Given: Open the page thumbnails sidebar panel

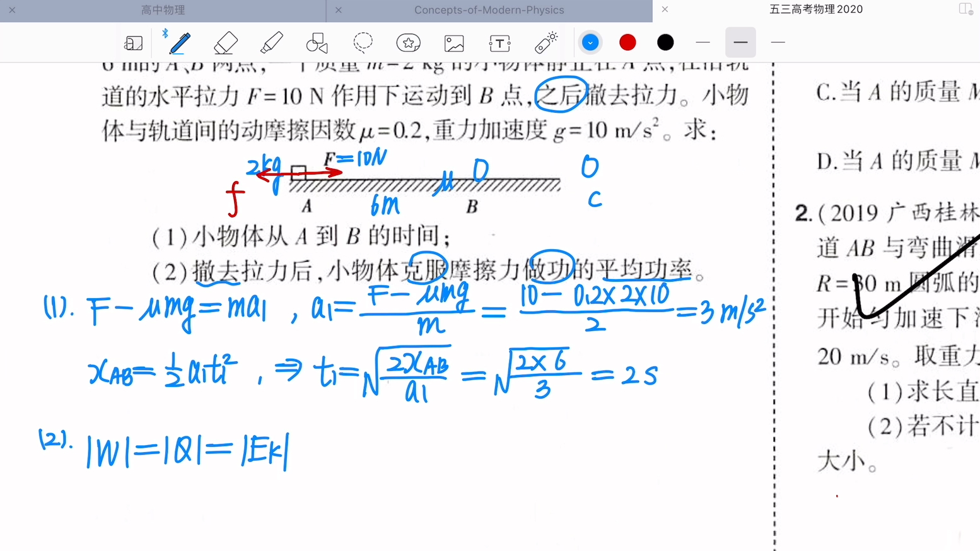Looking at the screenshot, I should click(134, 42).
